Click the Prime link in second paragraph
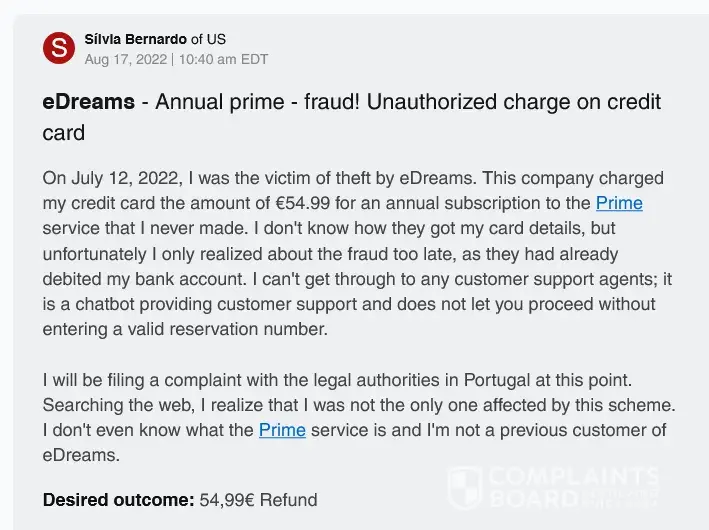Image resolution: width=709 pixels, height=530 pixels. (282, 431)
